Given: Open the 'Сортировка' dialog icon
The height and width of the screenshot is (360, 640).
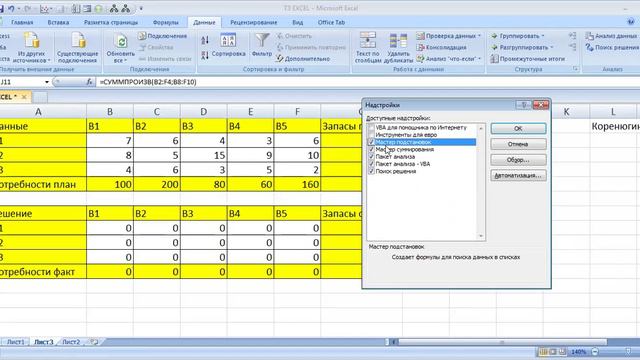Looking at the screenshot, I should tap(228, 41).
